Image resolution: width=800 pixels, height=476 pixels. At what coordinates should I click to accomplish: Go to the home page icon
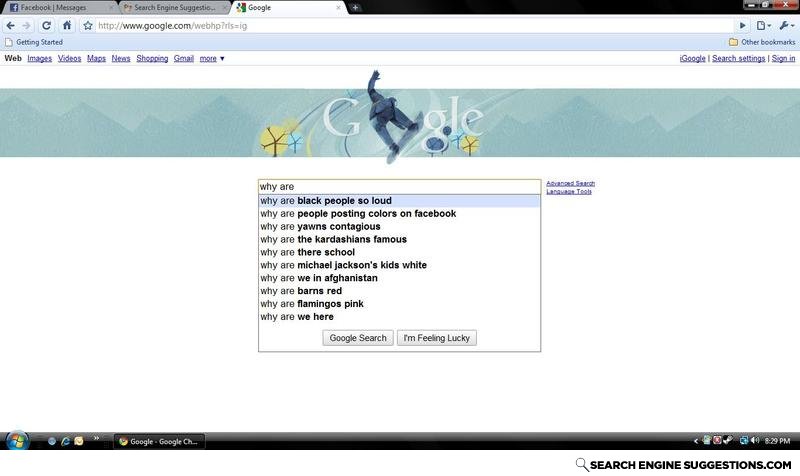(x=67, y=25)
